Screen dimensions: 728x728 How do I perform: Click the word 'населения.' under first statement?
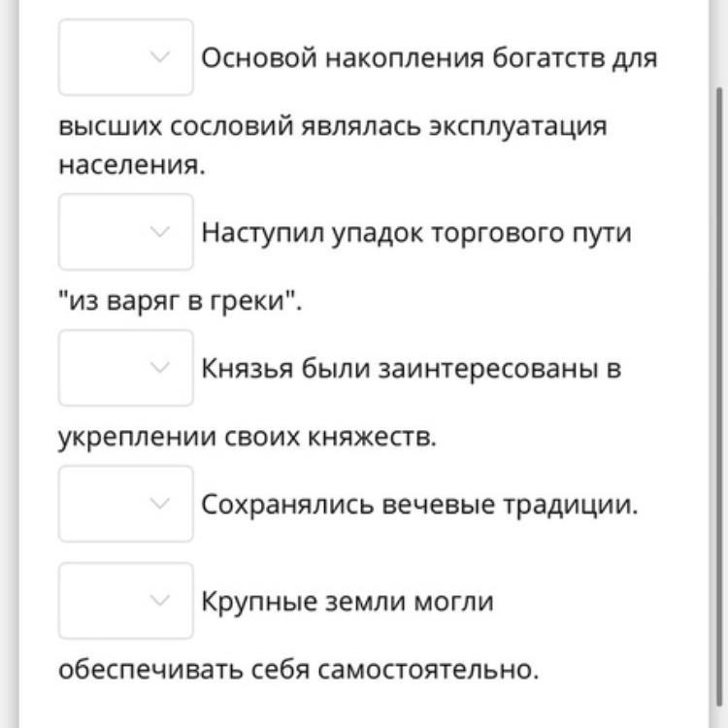click(132, 166)
